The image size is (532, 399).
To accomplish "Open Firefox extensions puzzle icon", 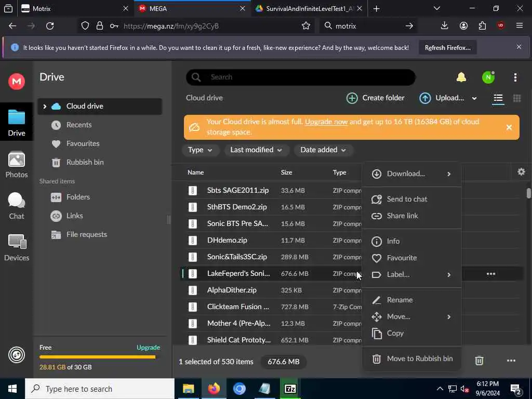I will pos(482,26).
